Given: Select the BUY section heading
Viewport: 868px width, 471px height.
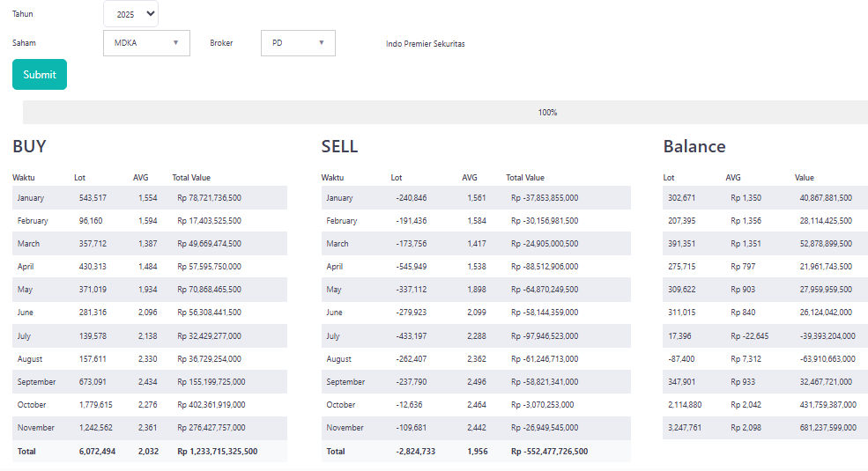Looking at the screenshot, I should [x=29, y=147].
